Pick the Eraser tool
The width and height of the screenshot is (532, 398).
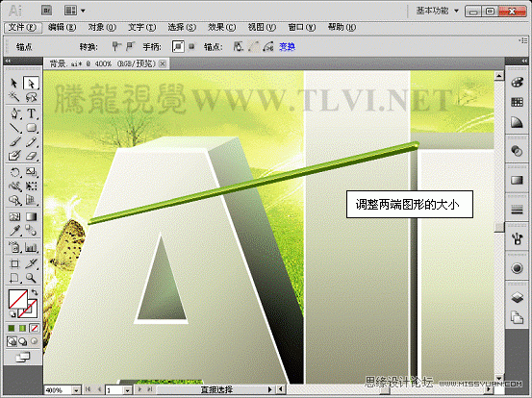(31, 156)
